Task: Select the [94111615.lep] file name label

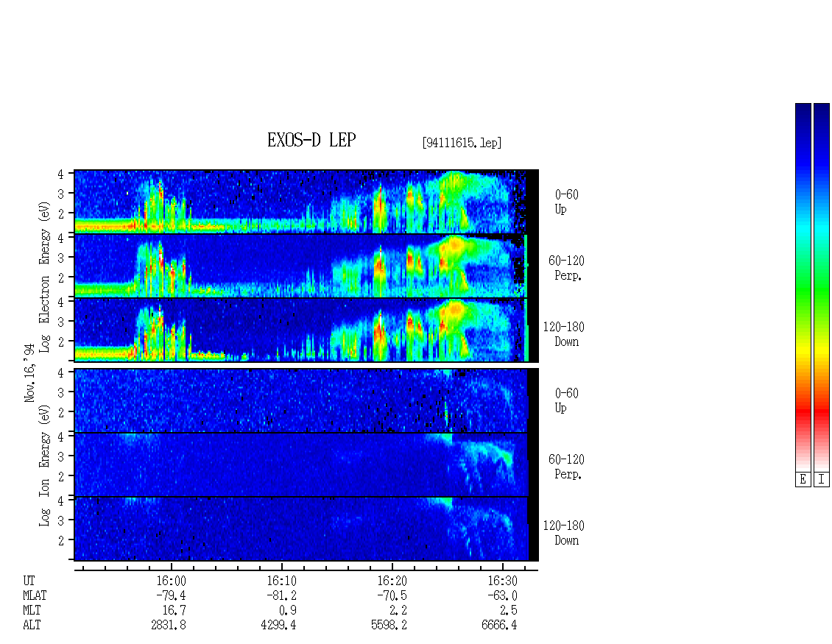Action: (x=462, y=143)
